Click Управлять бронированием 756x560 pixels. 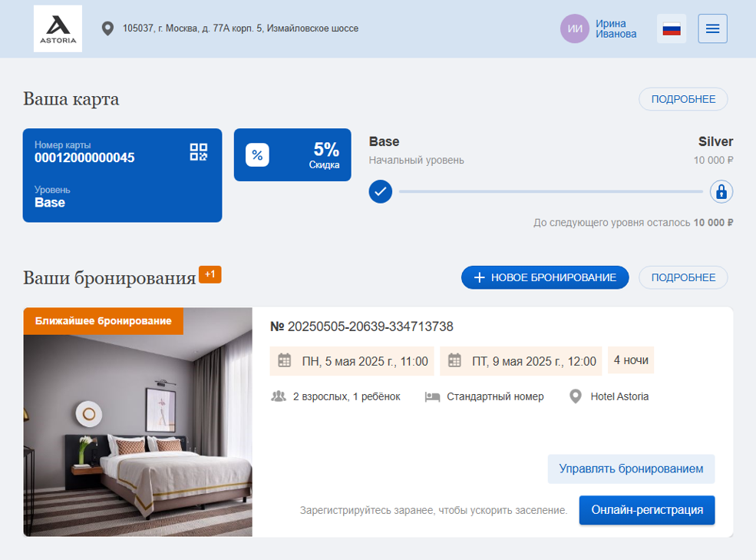pos(631,469)
